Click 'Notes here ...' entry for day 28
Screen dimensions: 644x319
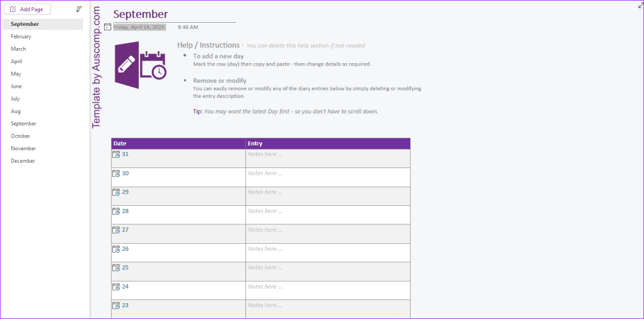pos(265,211)
